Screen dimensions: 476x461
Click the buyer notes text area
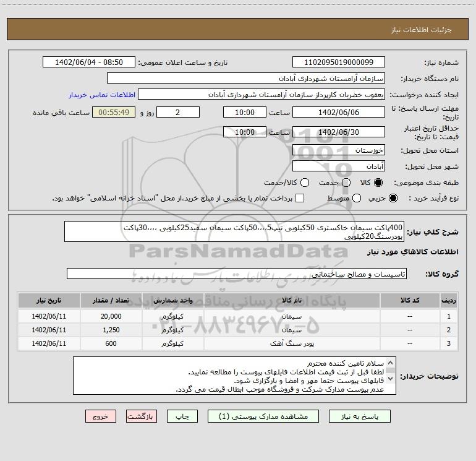click(x=234, y=376)
